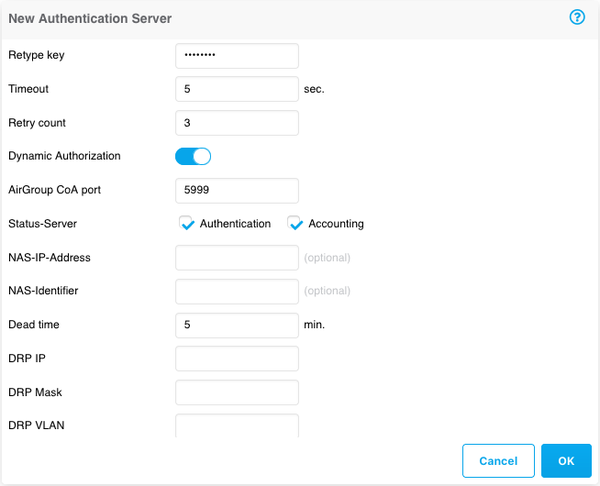Image resolution: width=600 pixels, height=486 pixels.
Task: Focus the DRP VLAN input box
Action: point(237,425)
